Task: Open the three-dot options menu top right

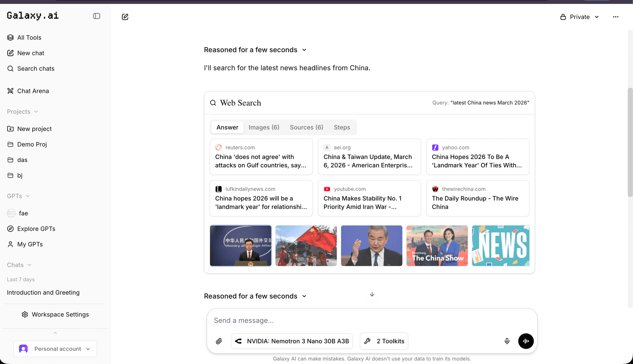Action: pos(615,17)
